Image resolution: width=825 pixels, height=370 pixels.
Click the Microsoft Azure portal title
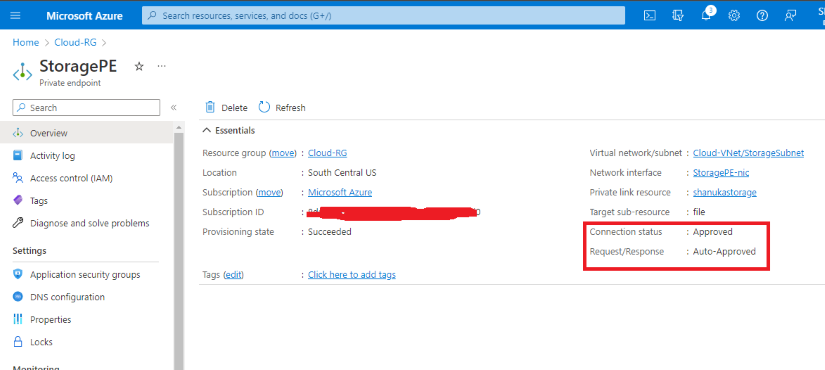(x=84, y=16)
